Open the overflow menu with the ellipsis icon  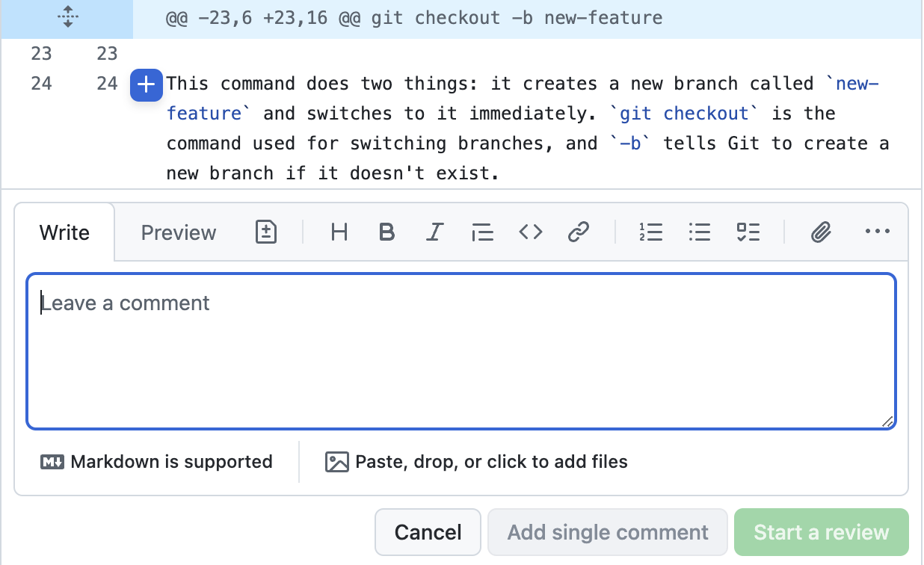tap(876, 232)
